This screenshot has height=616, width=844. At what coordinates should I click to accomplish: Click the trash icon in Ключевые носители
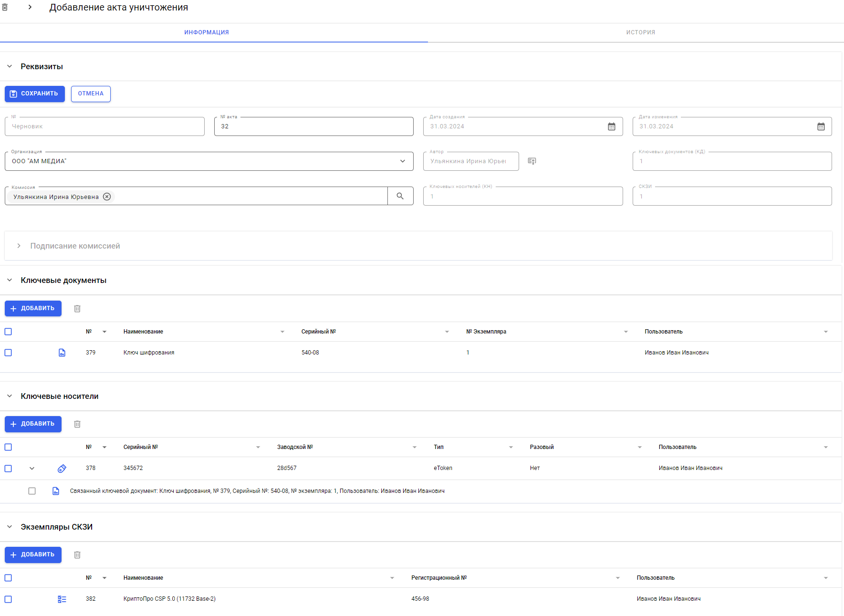pos(77,424)
